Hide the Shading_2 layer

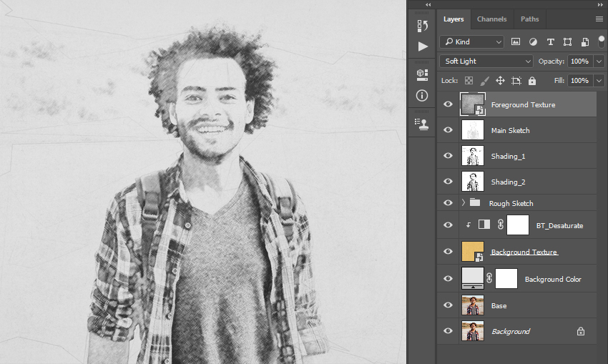pos(448,182)
